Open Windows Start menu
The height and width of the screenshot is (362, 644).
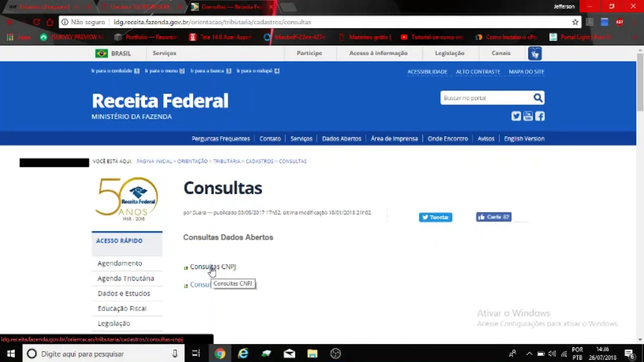(x=10, y=354)
